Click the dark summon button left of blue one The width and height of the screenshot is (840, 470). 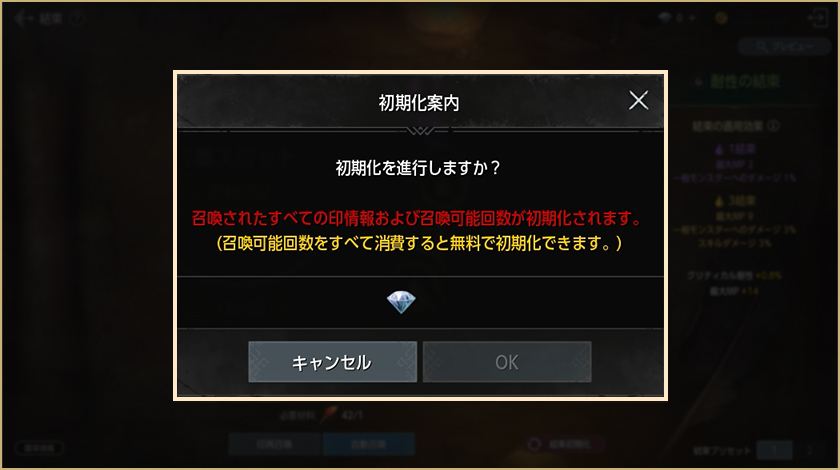pyautogui.click(x=275, y=444)
